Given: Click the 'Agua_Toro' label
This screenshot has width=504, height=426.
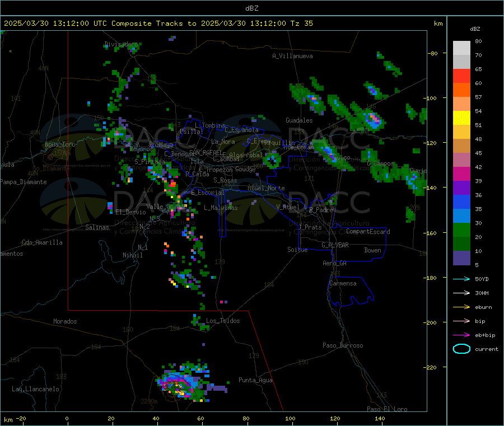Looking at the screenshot, I should pos(60,144).
